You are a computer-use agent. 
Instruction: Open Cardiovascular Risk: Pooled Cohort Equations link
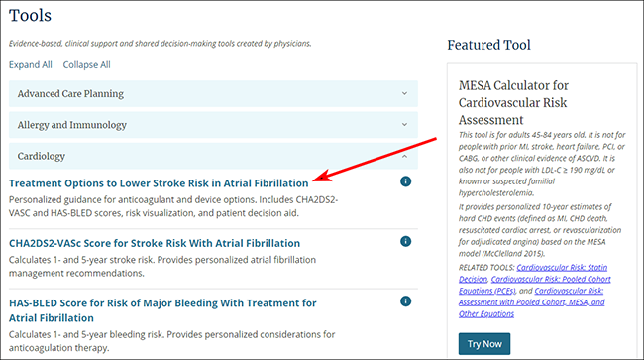(x=535, y=285)
